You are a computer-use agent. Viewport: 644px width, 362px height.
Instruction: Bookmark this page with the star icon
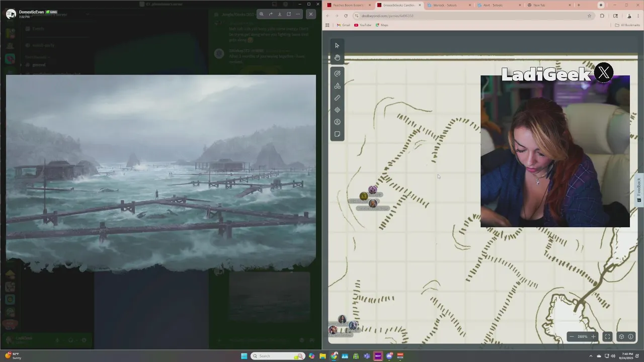point(590,16)
